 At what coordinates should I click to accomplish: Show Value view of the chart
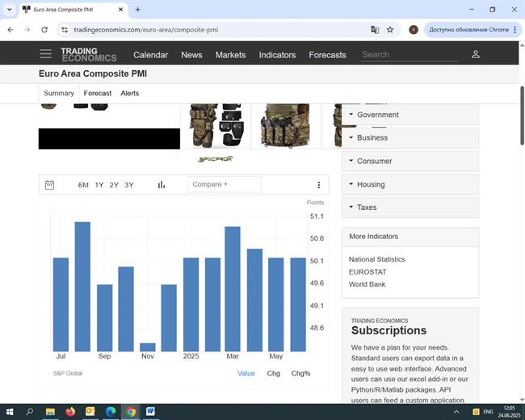pos(246,373)
